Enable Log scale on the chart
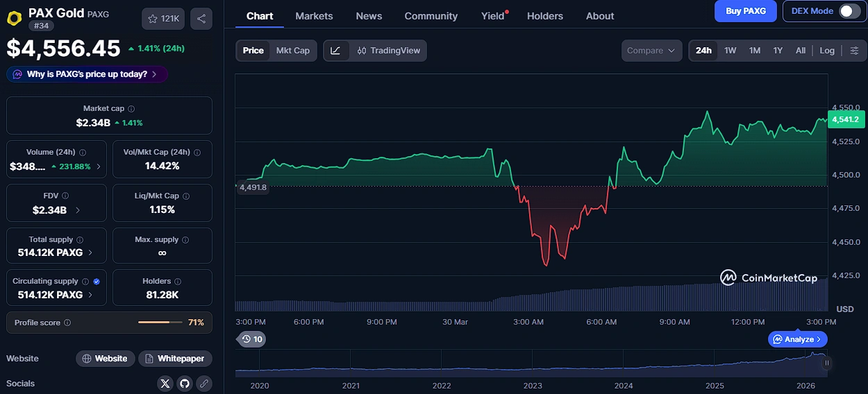Viewport: 868px width, 394px height. coord(826,51)
